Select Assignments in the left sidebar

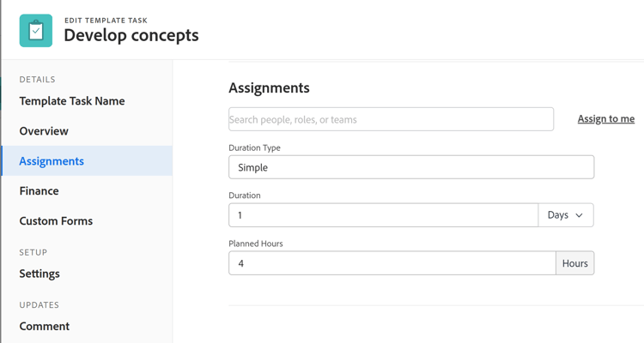click(x=52, y=161)
